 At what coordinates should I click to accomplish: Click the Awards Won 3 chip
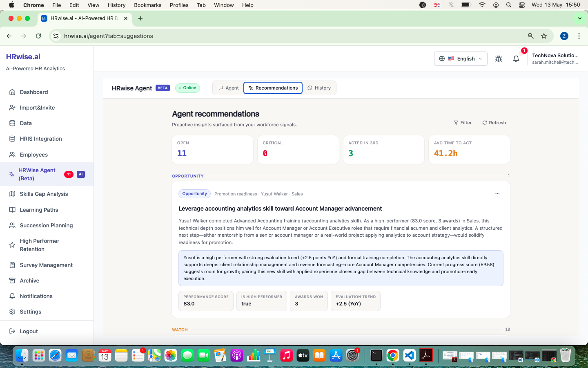pos(309,301)
